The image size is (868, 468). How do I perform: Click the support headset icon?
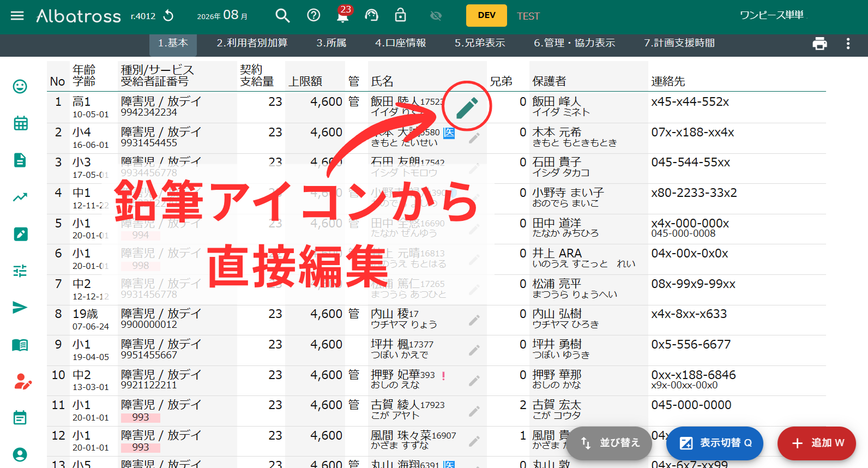click(x=371, y=15)
